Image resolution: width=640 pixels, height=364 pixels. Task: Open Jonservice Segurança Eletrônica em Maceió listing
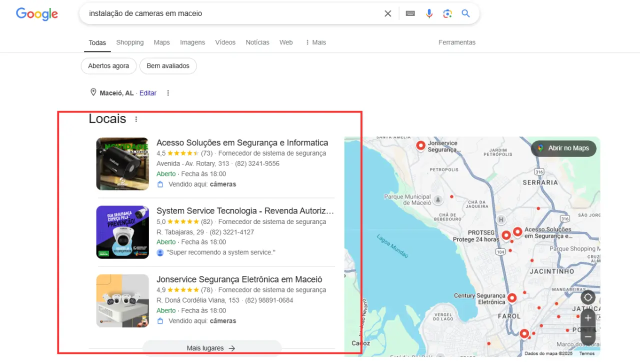[239, 279]
